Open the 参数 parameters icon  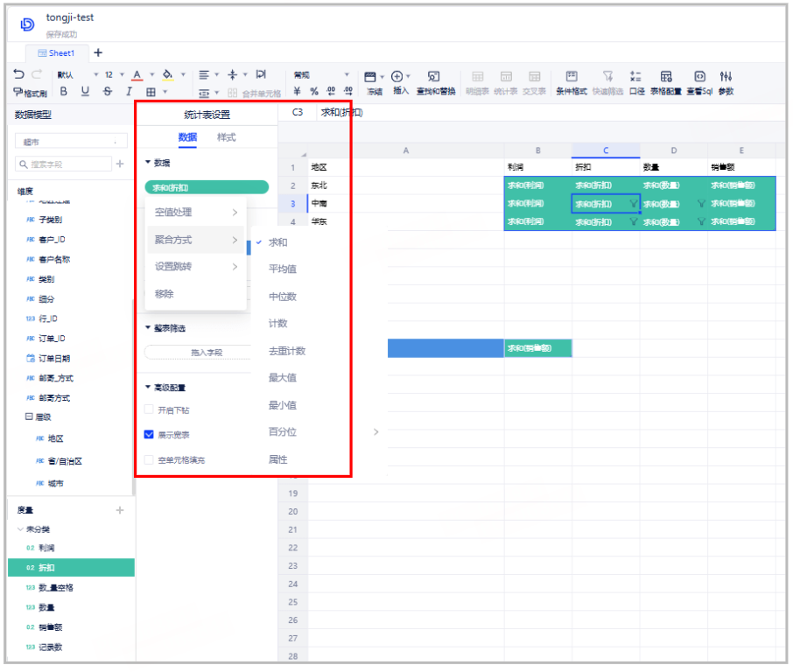point(726,82)
